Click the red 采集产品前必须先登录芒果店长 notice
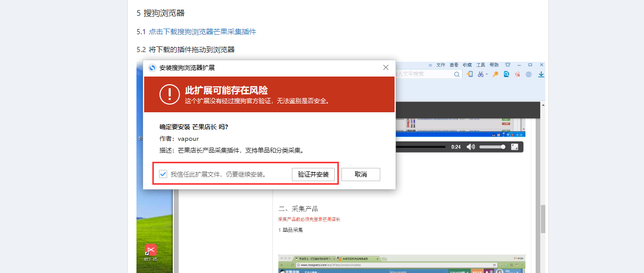 pyautogui.click(x=309, y=219)
